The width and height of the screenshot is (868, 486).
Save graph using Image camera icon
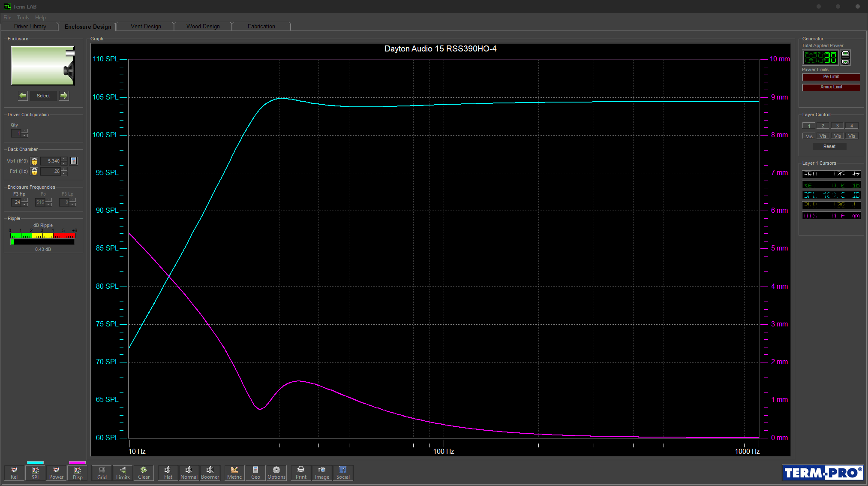tap(322, 473)
